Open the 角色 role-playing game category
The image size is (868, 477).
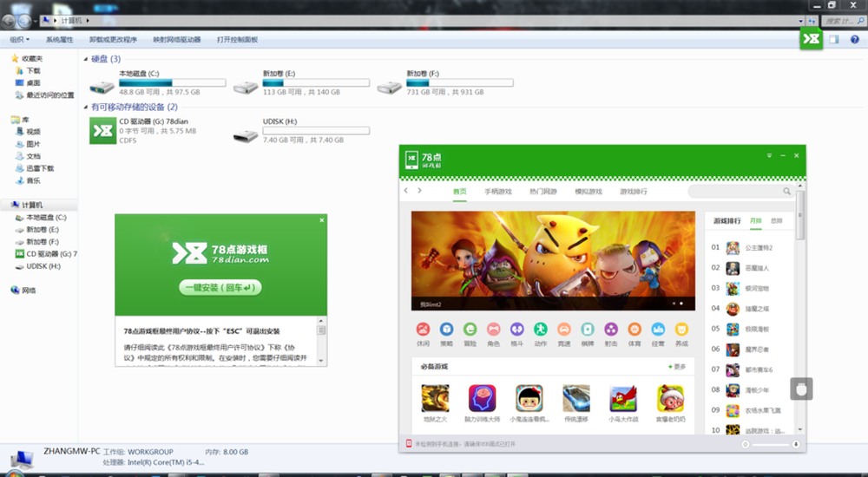point(493,330)
